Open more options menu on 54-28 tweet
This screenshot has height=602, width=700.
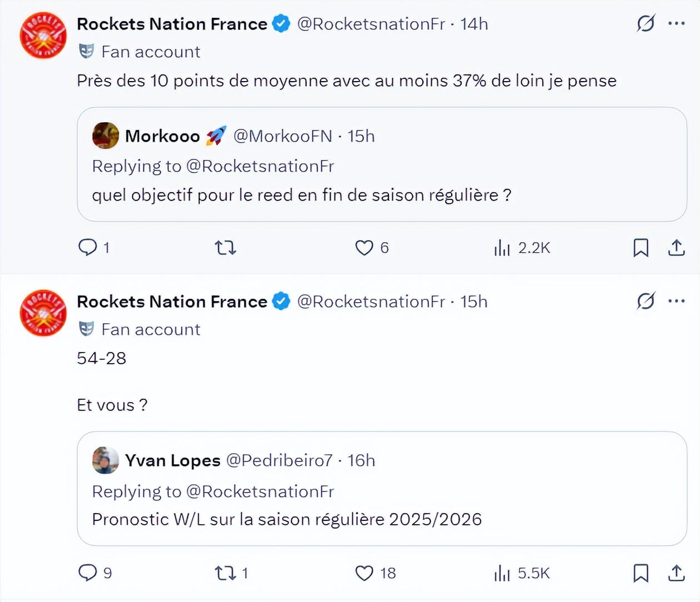(676, 301)
